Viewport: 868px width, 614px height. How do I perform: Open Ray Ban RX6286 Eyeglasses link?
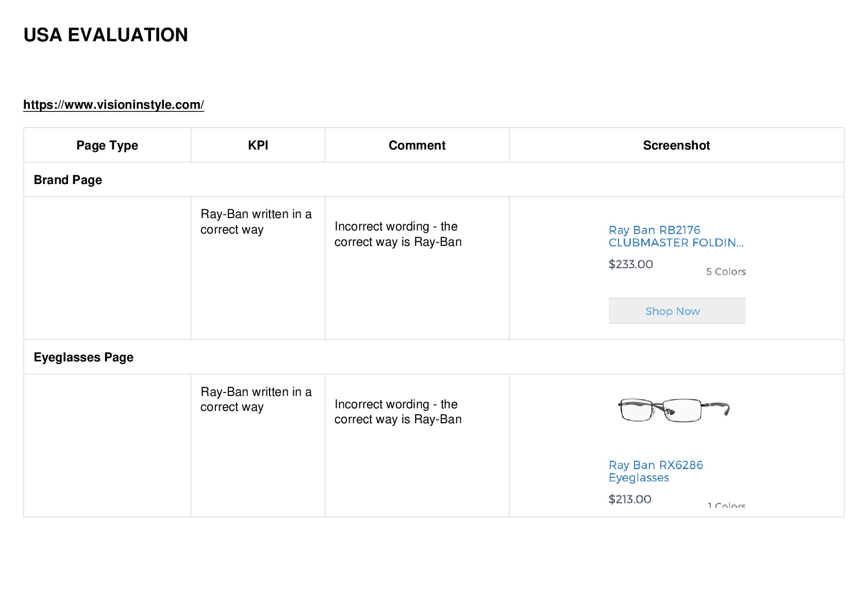click(656, 471)
